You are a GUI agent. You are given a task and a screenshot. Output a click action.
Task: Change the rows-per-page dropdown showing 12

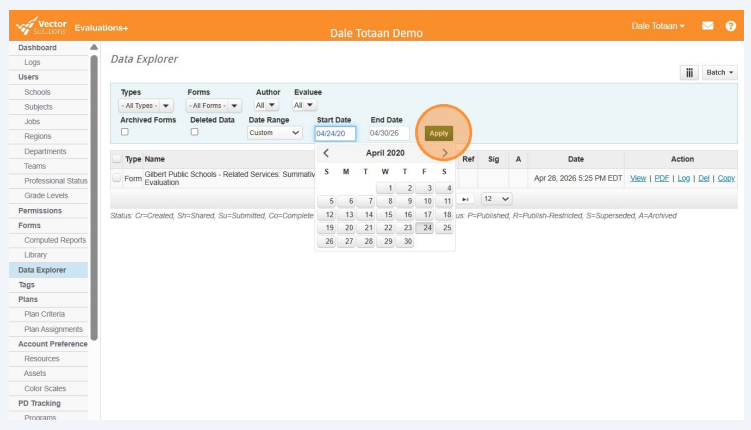coord(496,199)
